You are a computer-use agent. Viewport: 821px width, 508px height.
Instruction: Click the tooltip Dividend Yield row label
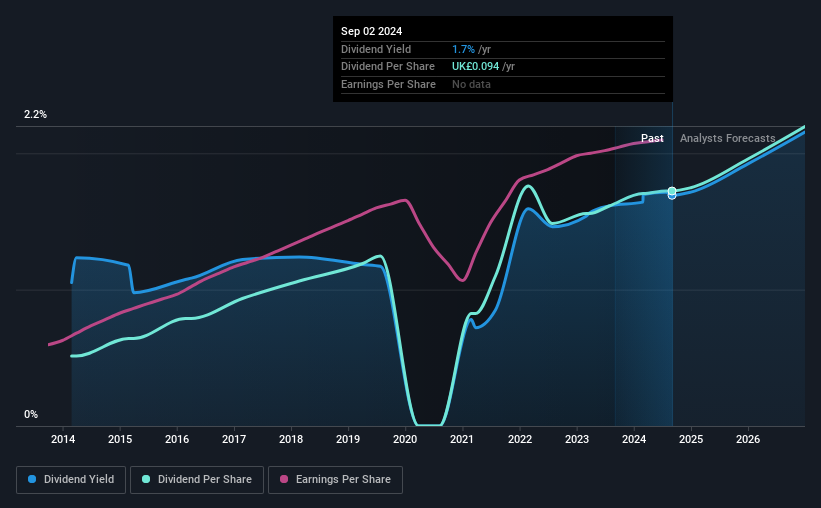(x=376, y=49)
